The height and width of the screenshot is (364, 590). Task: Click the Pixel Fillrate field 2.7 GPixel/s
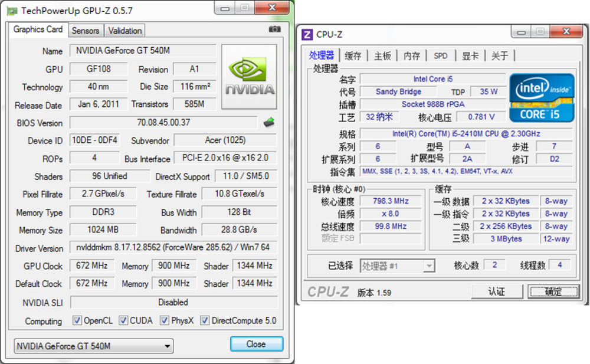coord(103,194)
